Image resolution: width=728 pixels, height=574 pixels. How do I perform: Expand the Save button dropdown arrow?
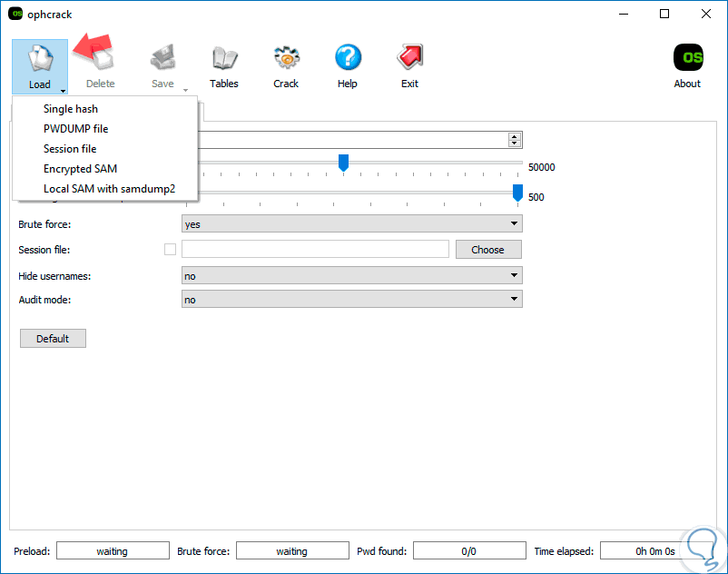pos(185,90)
